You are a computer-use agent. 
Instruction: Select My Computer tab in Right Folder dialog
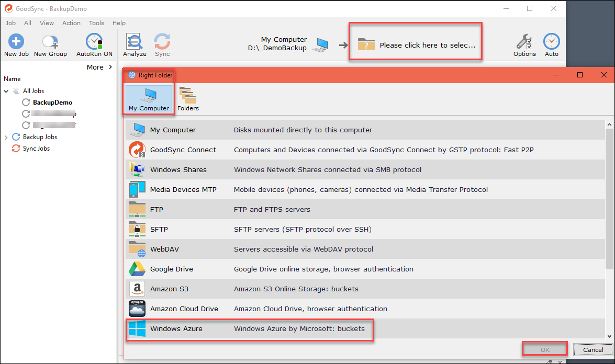tap(149, 99)
